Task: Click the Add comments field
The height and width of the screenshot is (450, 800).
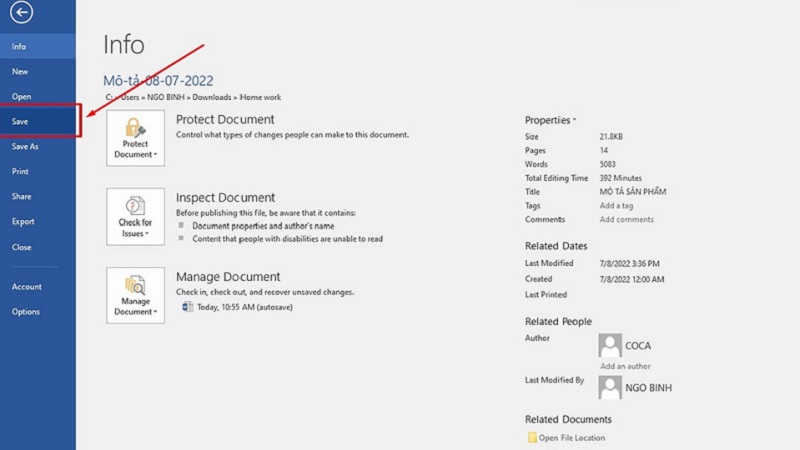Action: 627,219
